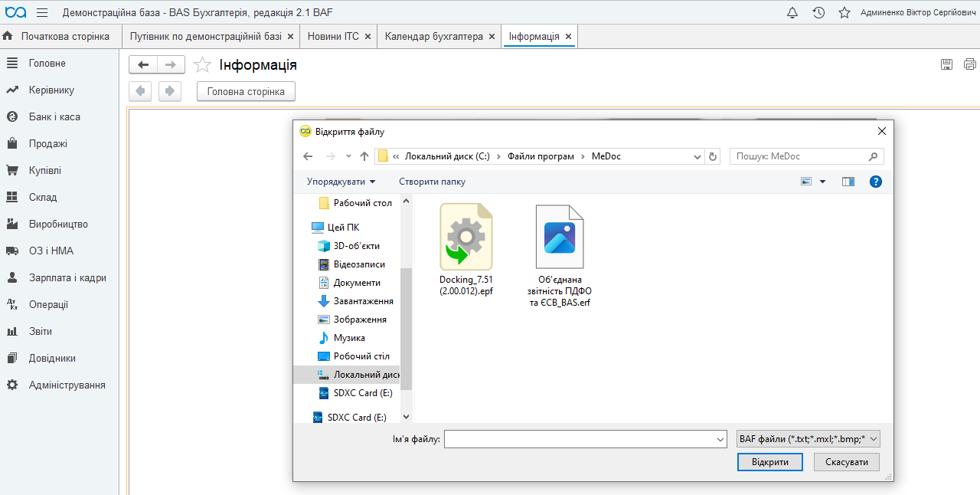This screenshot has height=495, width=980.
Task: Toggle the preview pane button
Action: click(848, 182)
